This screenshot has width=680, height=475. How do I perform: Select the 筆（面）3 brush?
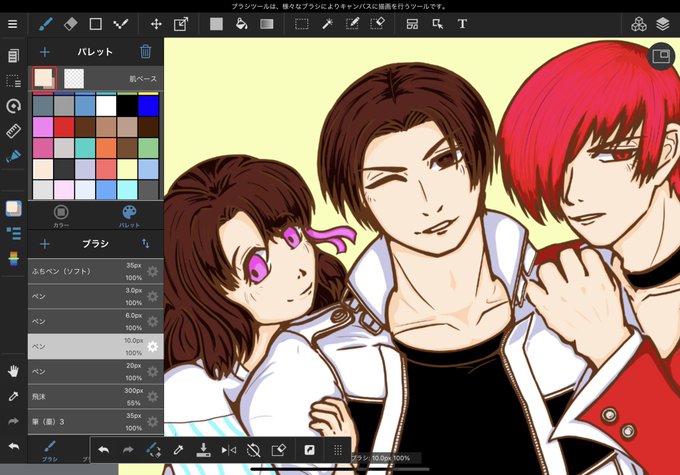click(95, 422)
